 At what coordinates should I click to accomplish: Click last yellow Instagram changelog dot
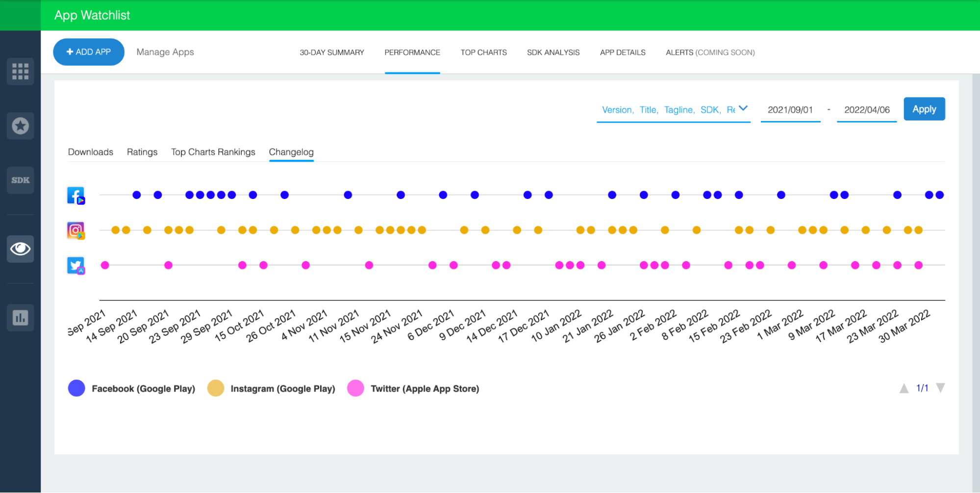pos(918,230)
